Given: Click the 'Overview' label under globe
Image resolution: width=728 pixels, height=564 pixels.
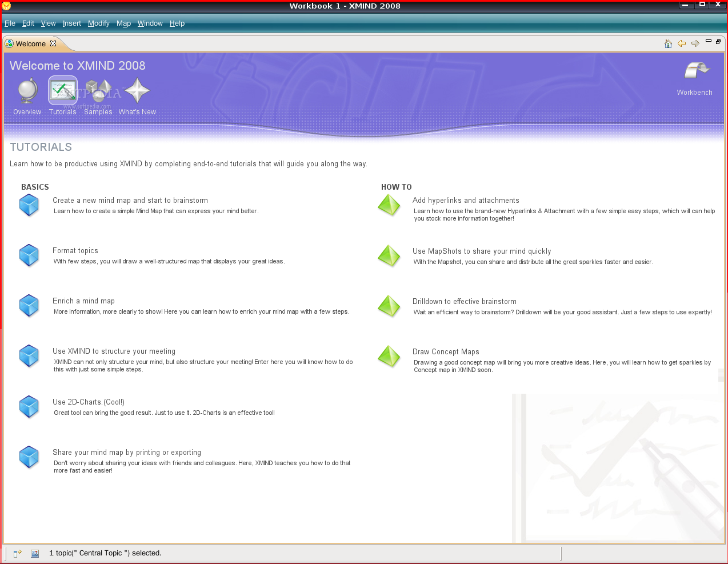Looking at the screenshot, I should coord(27,112).
